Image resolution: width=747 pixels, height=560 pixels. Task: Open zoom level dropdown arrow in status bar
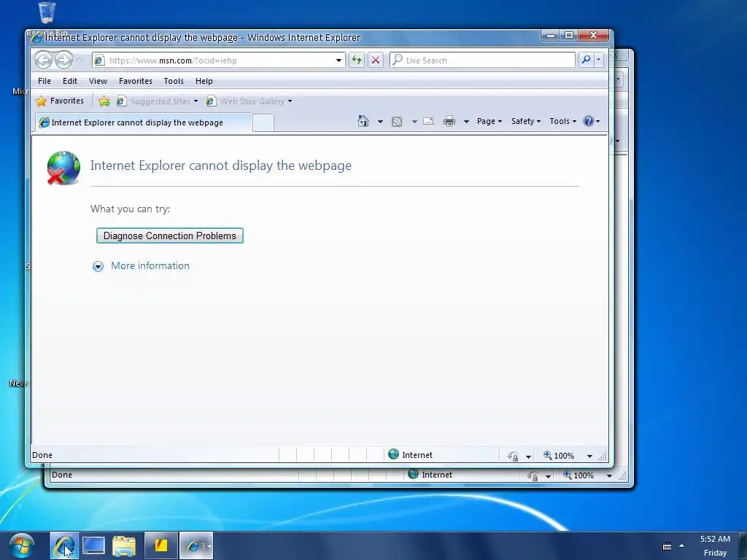tap(589, 456)
